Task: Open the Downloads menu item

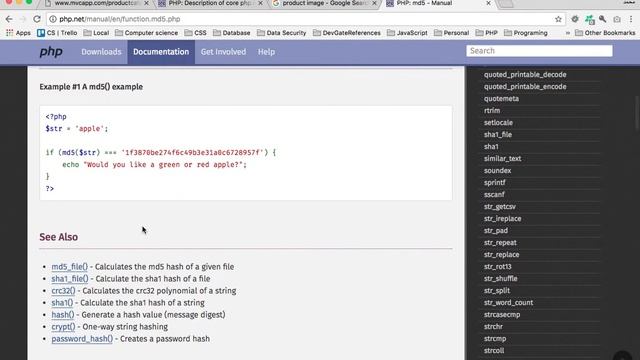Action: pos(101,52)
